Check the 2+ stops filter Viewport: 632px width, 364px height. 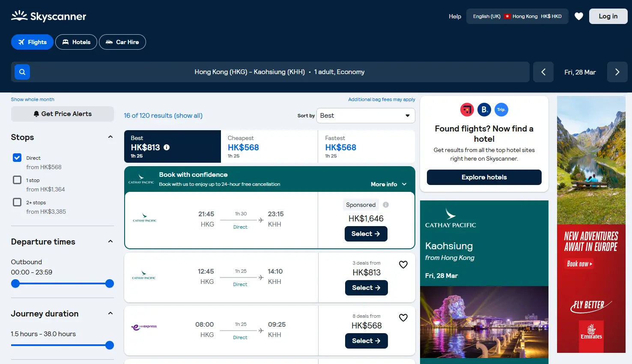pyautogui.click(x=17, y=202)
